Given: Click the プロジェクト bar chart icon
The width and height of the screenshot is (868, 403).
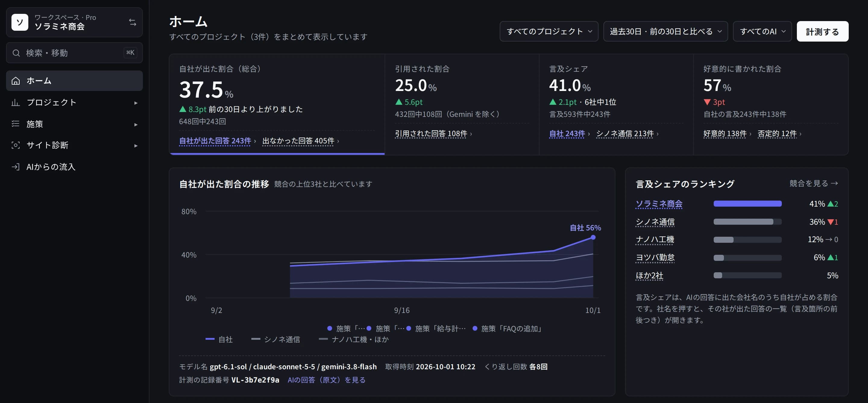Looking at the screenshot, I should pyautogui.click(x=15, y=102).
